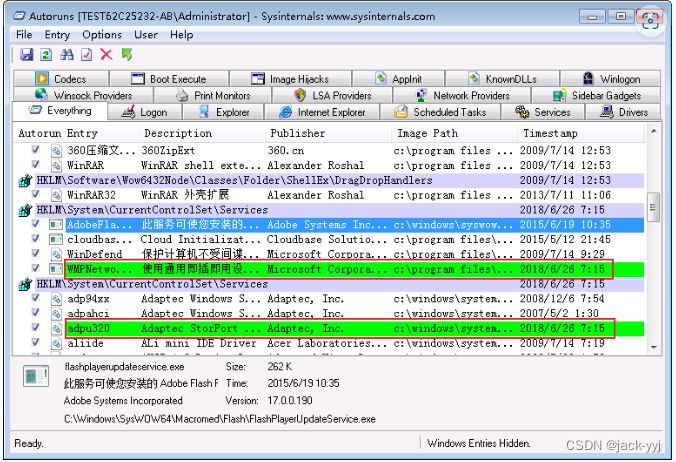Click the file icon next to AdobeFla entry
The height and width of the screenshot is (462, 676).
tap(56, 225)
